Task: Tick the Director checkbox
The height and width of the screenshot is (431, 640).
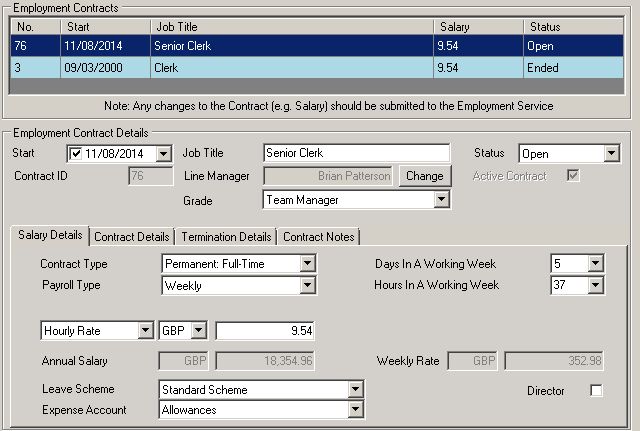Action: 596,391
